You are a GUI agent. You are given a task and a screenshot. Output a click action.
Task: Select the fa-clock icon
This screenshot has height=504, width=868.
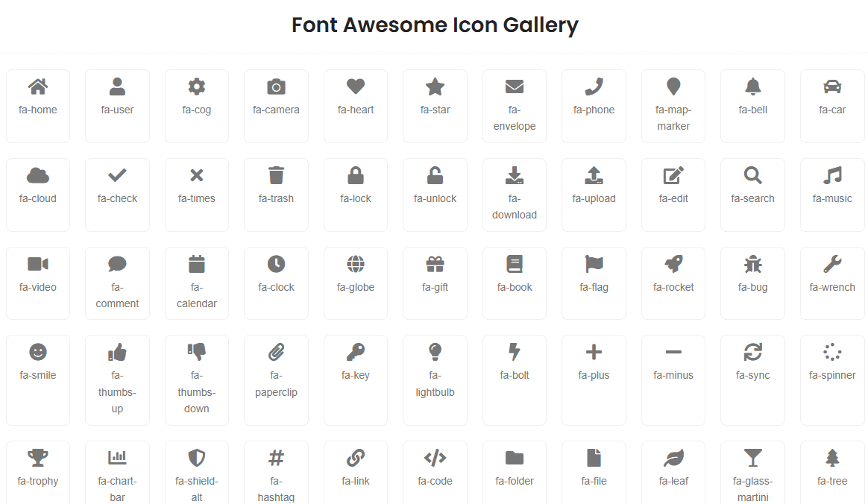(x=276, y=264)
